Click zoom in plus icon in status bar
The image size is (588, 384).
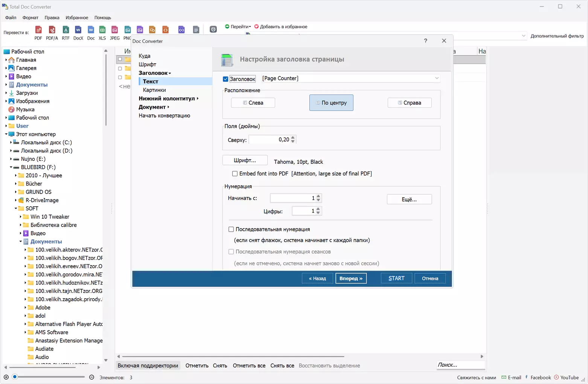coord(6,377)
